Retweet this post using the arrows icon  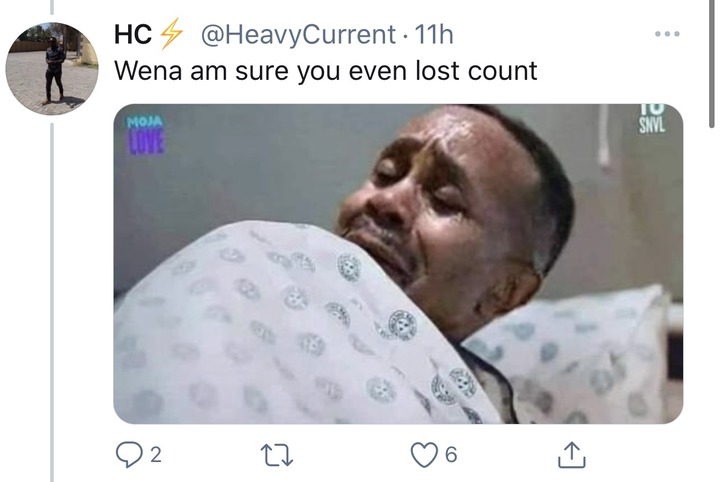tap(276, 455)
